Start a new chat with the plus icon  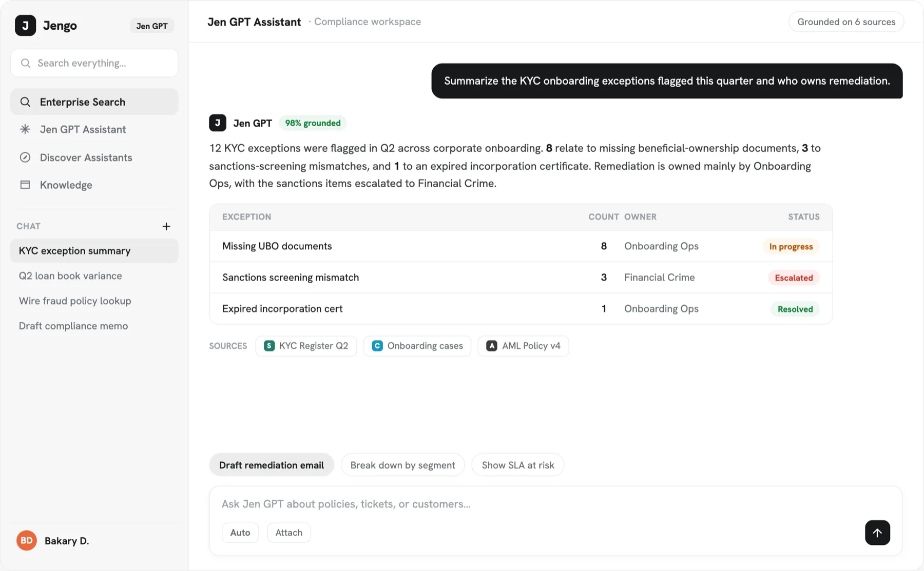click(x=166, y=226)
